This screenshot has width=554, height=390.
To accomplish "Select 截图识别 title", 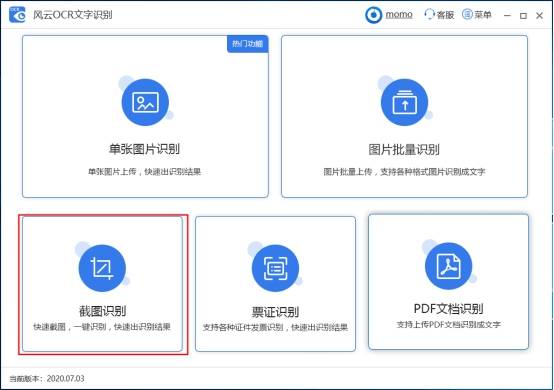I will (102, 311).
